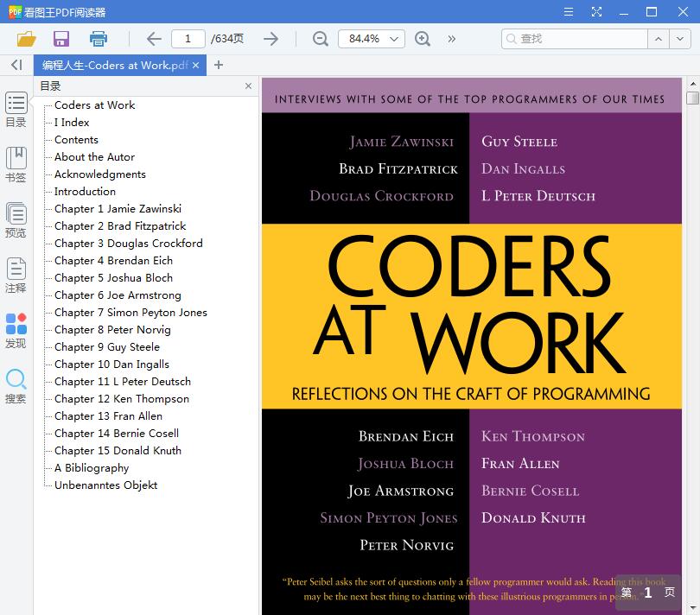Jump to I Index outline entry
The width and height of the screenshot is (700, 615).
[x=72, y=123]
